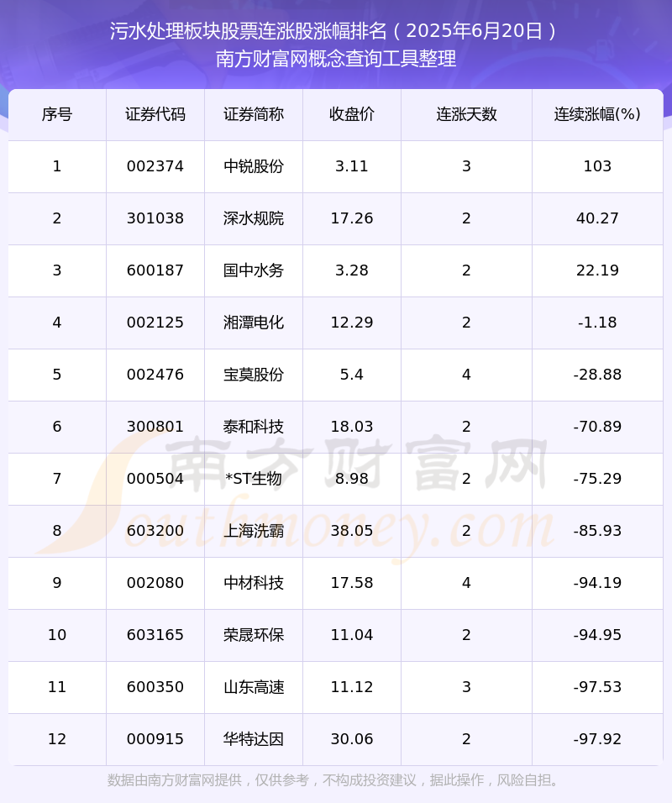Select stock code 600187
Viewport: 672px width, 803px height.
[x=155, y=270]
